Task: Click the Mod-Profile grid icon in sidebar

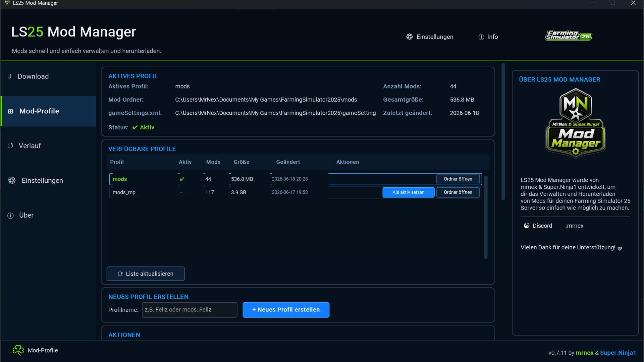Action: click(10, 111)
